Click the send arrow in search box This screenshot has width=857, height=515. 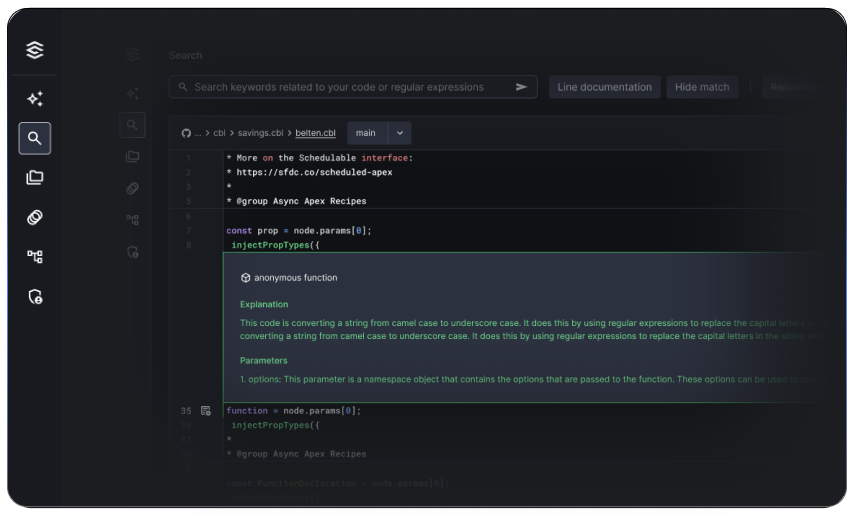(x=521, y=87)
